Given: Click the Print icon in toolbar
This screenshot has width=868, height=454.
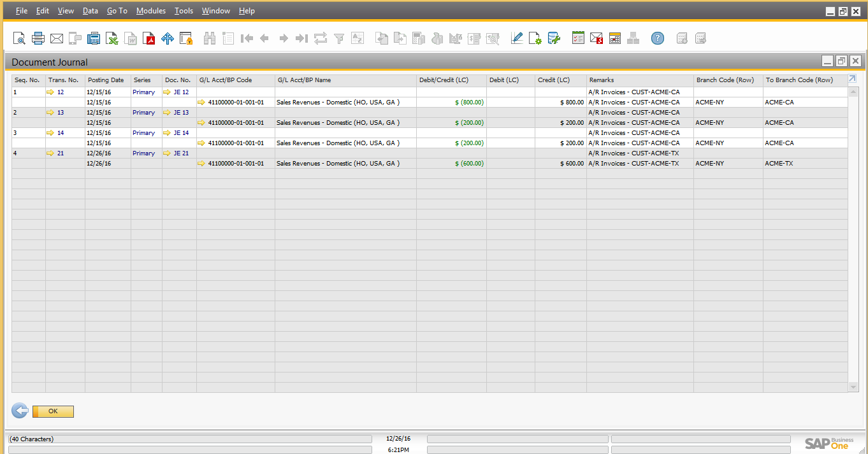Looking at the screenshot, I should [x=38, y=39].
